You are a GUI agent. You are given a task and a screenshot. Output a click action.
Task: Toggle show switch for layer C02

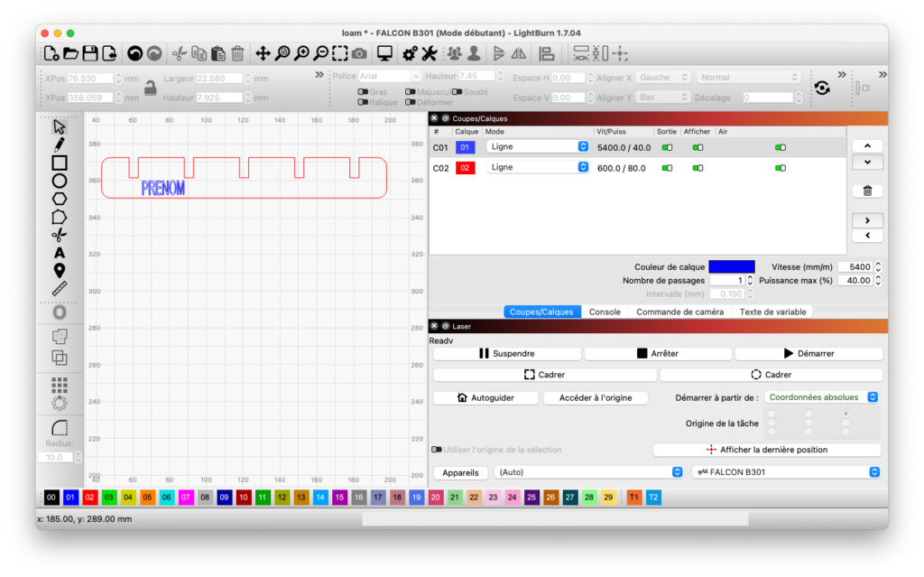698,167
